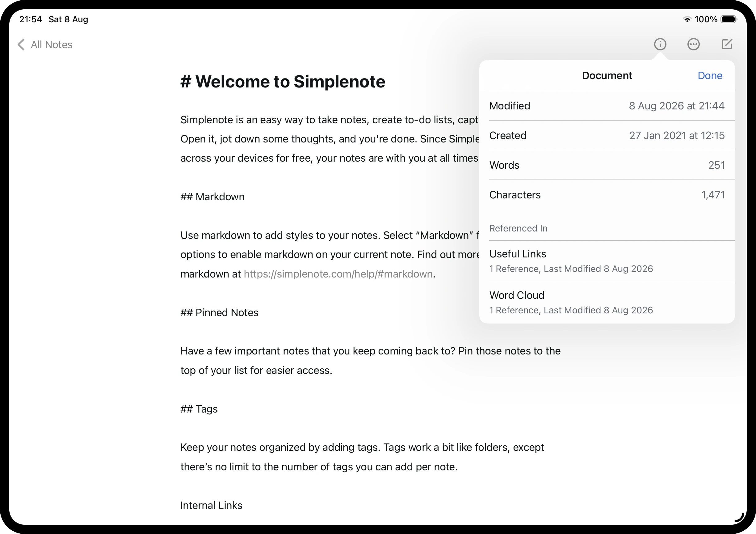Open the note information icon
756x534 pixels.
(660, 44)
